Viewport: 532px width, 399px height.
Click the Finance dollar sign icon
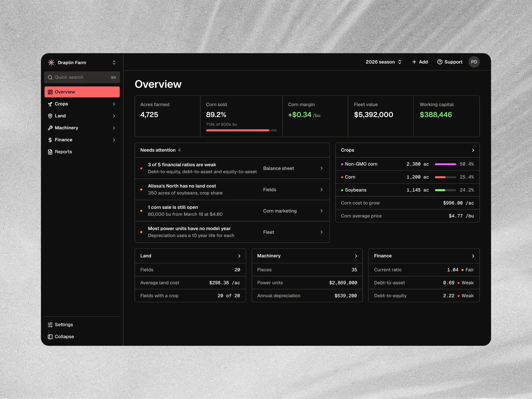point(50,140)
